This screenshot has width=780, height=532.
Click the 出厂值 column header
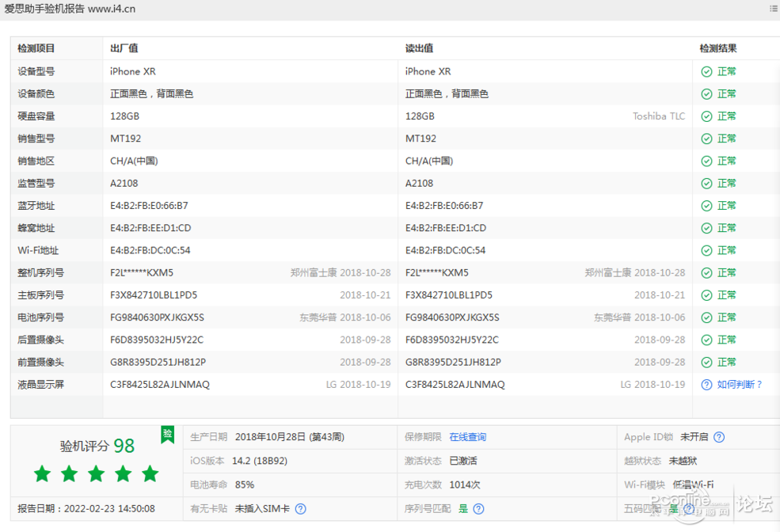[x=124, y=48]
